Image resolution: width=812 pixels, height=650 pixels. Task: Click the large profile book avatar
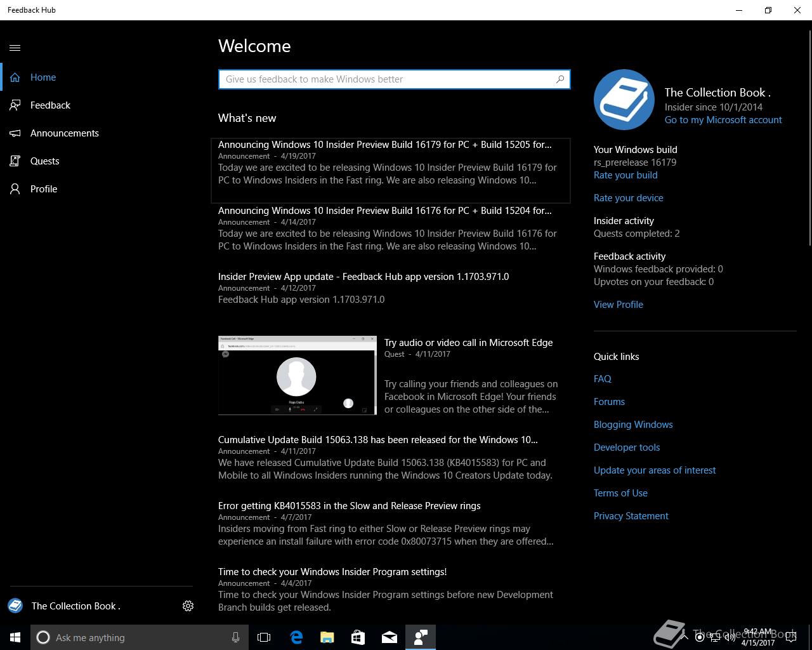click(624, 100)
